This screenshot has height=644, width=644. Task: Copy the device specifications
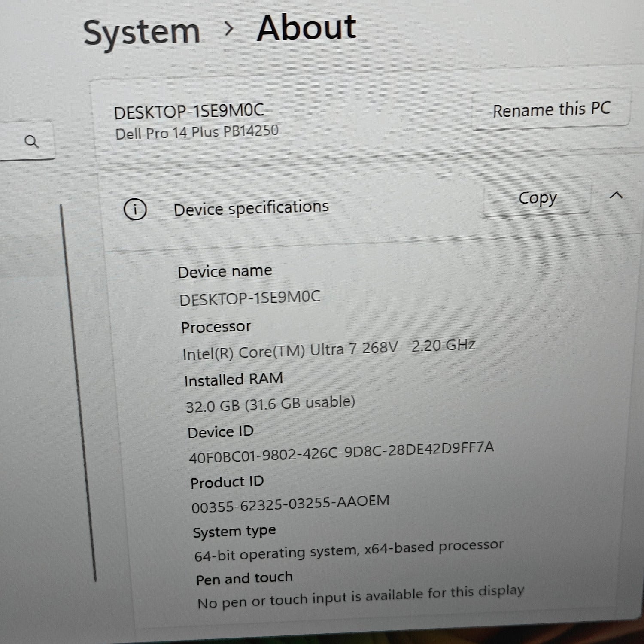coord(537,198)
